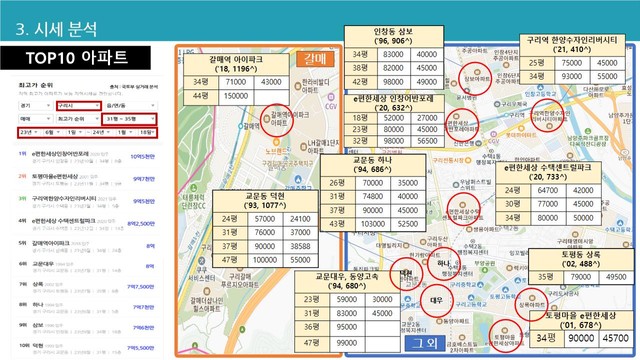Click the orange 갈매 area label
This screenshot has height=360, width=640.
click(x=315, y=59)
